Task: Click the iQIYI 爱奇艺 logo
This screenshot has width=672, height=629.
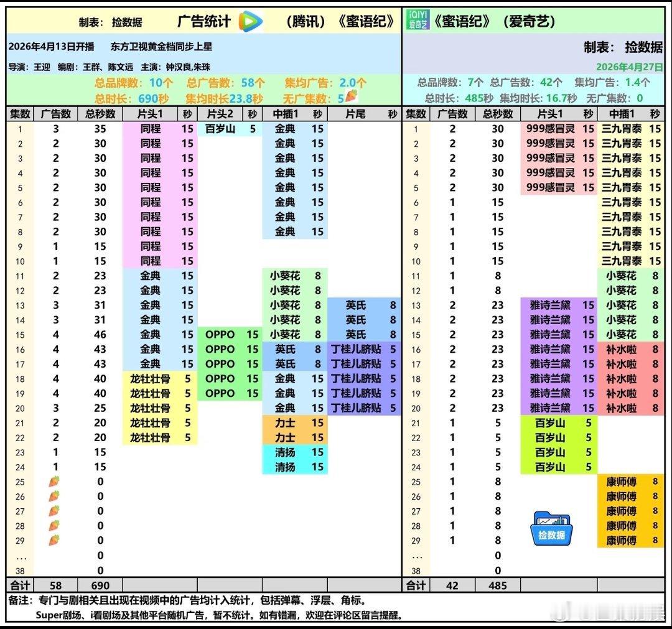Action: coord(418,20)
